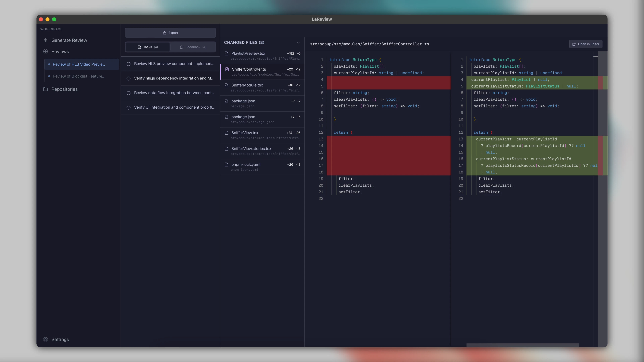Toggle the data flow integration task circle
This screenshot has width=644, height=362.
point(129,93)
